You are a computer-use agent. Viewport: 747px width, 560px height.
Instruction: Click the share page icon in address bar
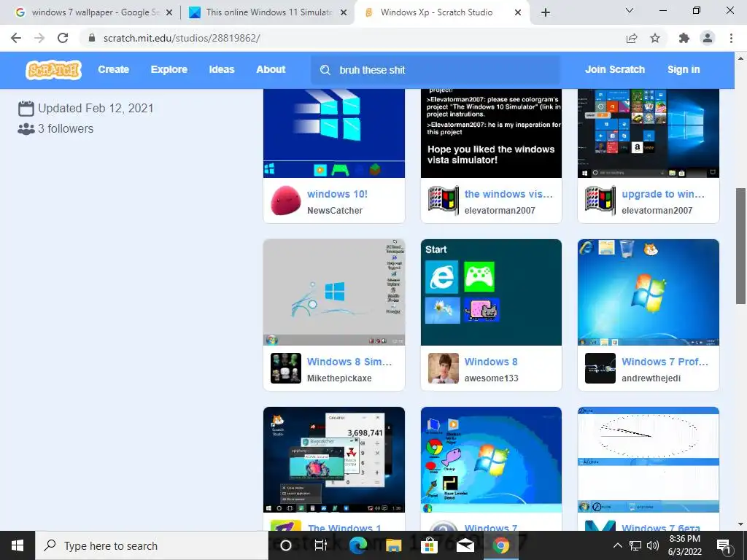[632, 38]
